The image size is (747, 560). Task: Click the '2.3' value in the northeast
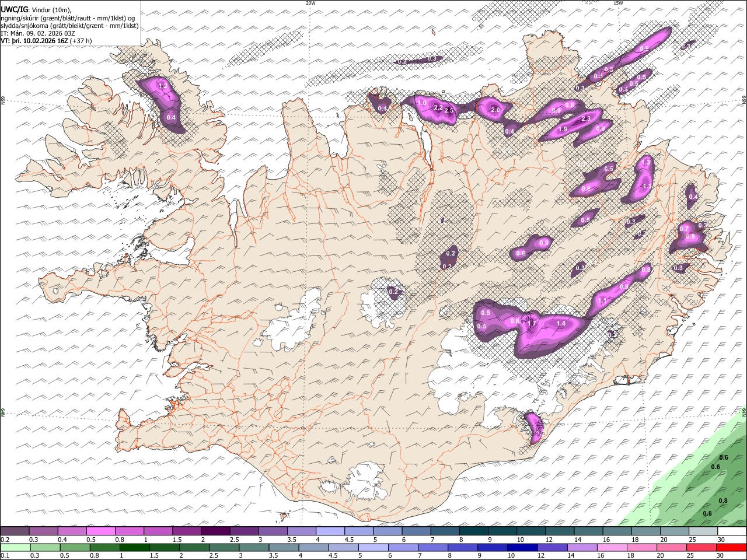click(x=586, y=118)
